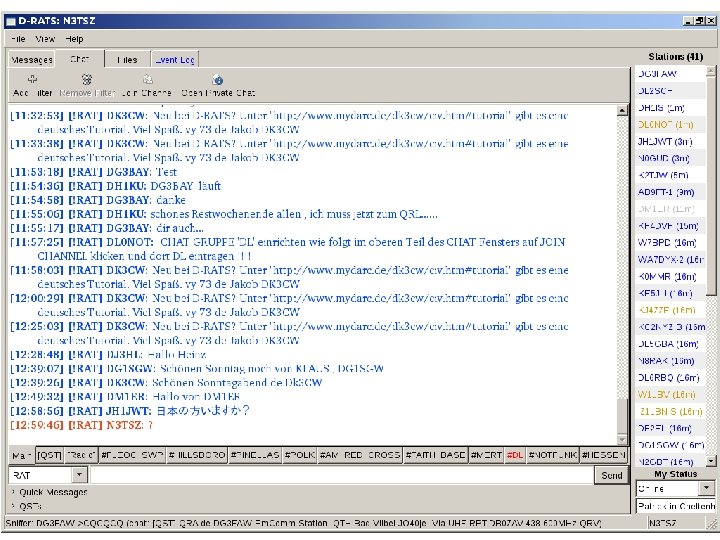Switch to the Chat tab
720x540 pixels.
point(80,59)
